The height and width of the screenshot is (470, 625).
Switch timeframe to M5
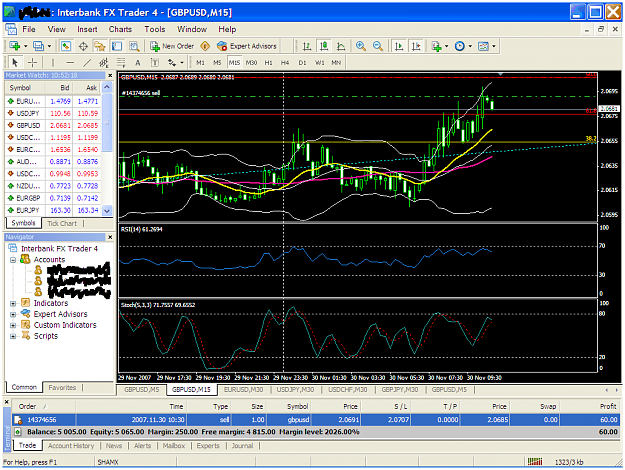tap(217, 63)
